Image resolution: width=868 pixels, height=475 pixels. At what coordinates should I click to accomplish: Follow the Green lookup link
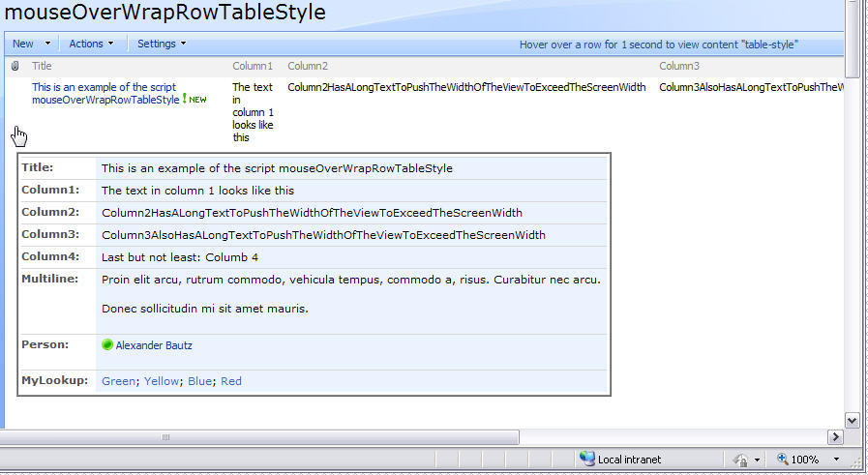pyautogui.click(x=118, y=381)
